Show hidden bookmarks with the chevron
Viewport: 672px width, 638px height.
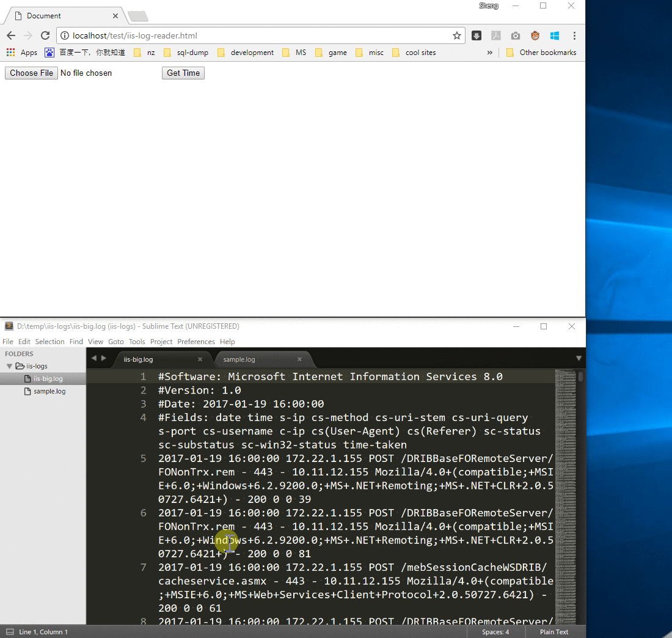click(x=489, y=53)
